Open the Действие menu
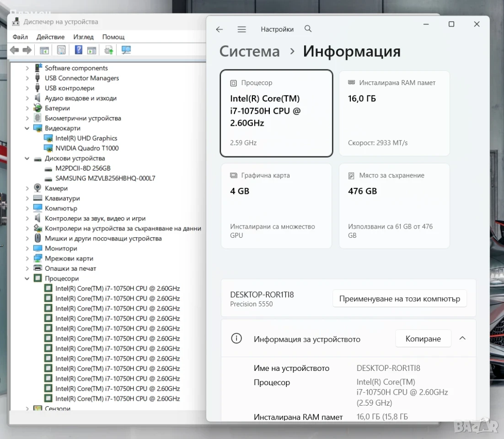 50,37
